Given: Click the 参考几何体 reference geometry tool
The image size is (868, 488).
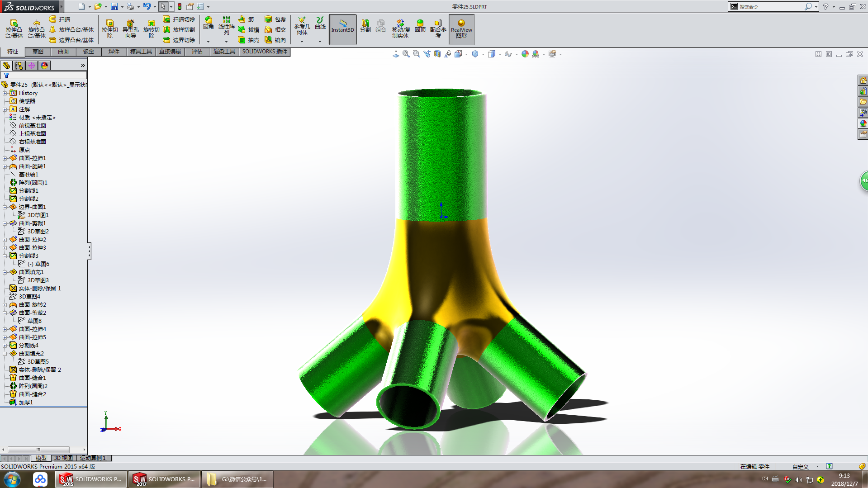Looking at the screenshot, I should (x=302, y=26).
